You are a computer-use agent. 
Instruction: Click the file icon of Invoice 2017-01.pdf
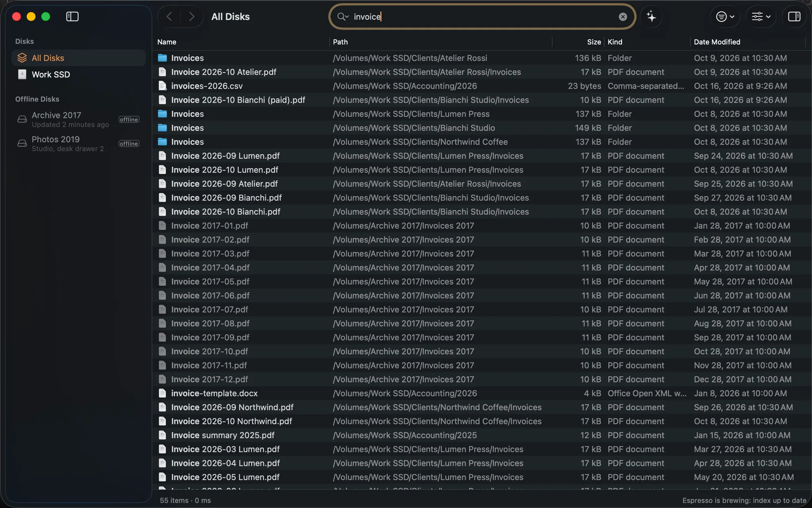[162, 225]
